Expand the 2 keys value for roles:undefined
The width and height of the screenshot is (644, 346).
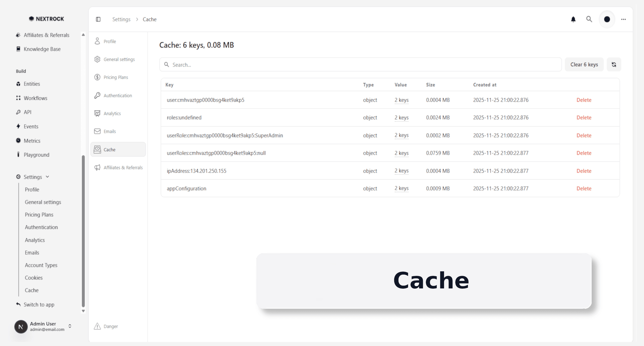[401, 117]
